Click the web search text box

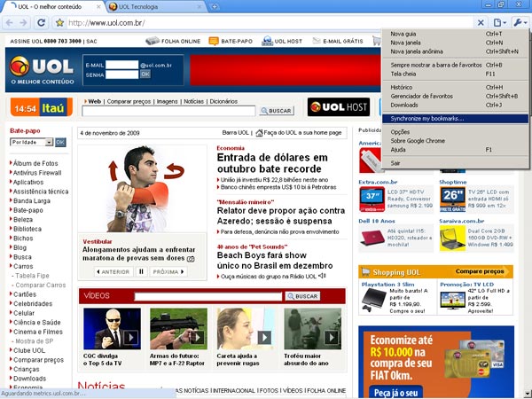click(x=168, y=111)
